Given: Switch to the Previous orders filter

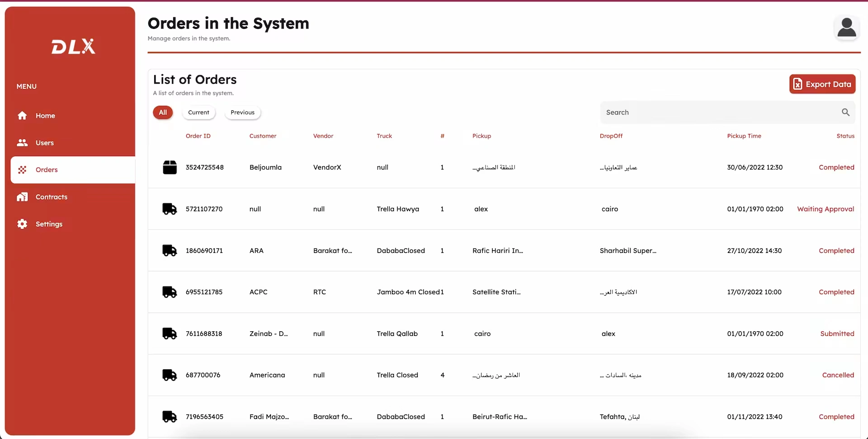Looking at the screenshot, I should click(x=242, y=112).
